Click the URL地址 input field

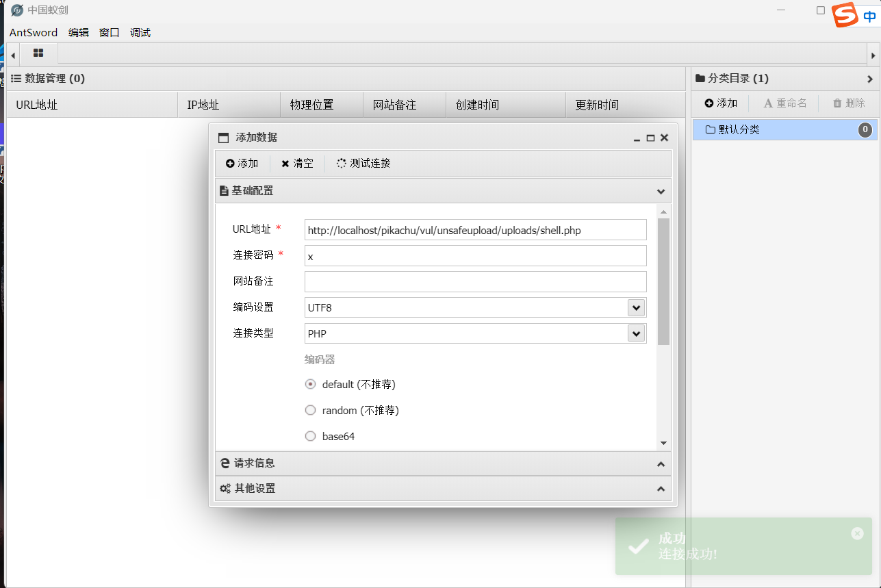(x=475, y=230)
